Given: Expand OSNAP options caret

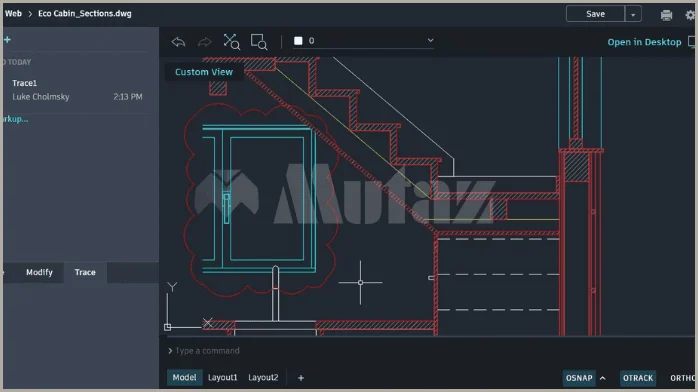Looking at the screenshot, I should 603,378.
